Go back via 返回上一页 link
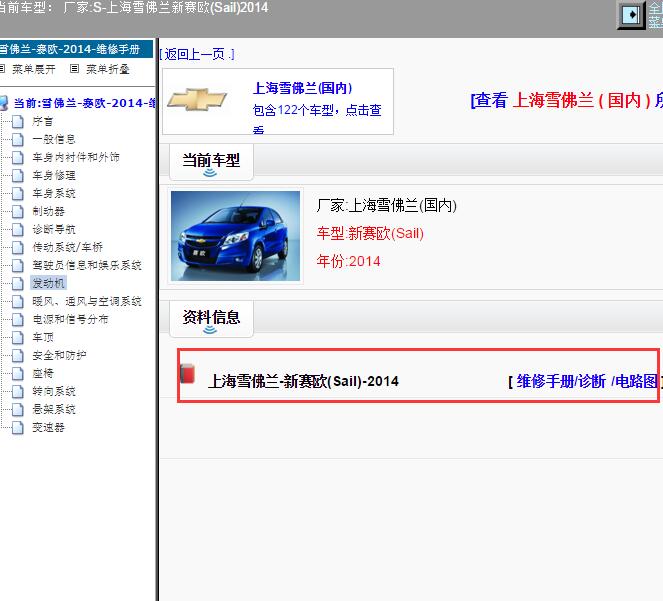The image size is (663, 601). 197,54
